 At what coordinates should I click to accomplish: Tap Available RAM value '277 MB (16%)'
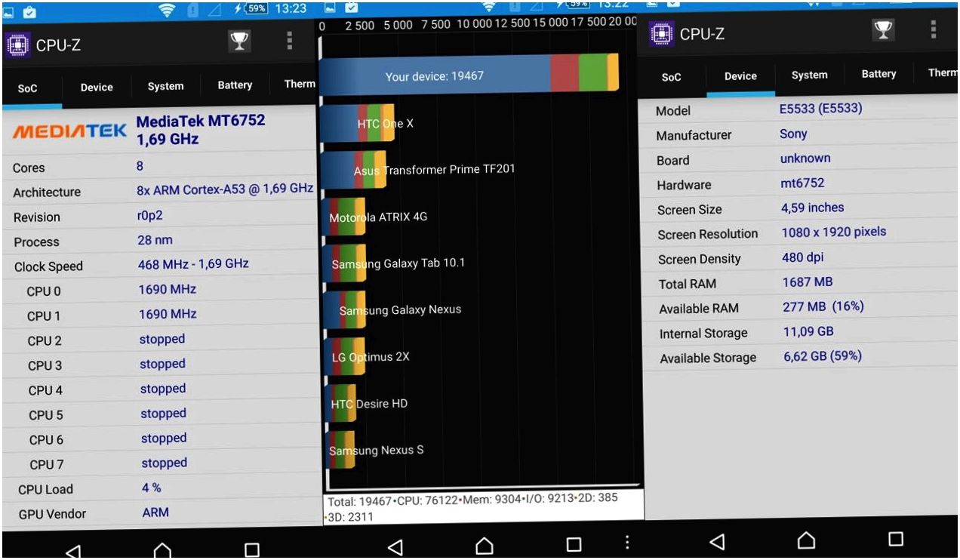[823, 306]
